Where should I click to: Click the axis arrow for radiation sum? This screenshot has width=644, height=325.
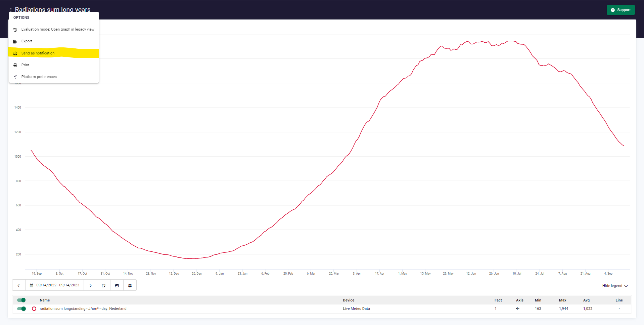[x=517, y=309]
